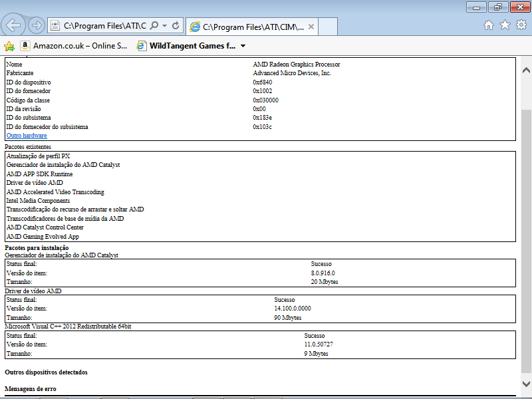Open the browser Home page
Image resolution: width=532 pixels, height=399 pixels.
point(489,25)
